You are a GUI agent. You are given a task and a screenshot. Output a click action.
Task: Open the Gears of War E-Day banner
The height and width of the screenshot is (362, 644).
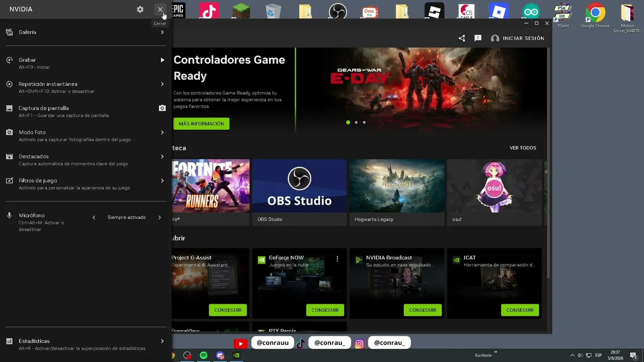(422, 90)
